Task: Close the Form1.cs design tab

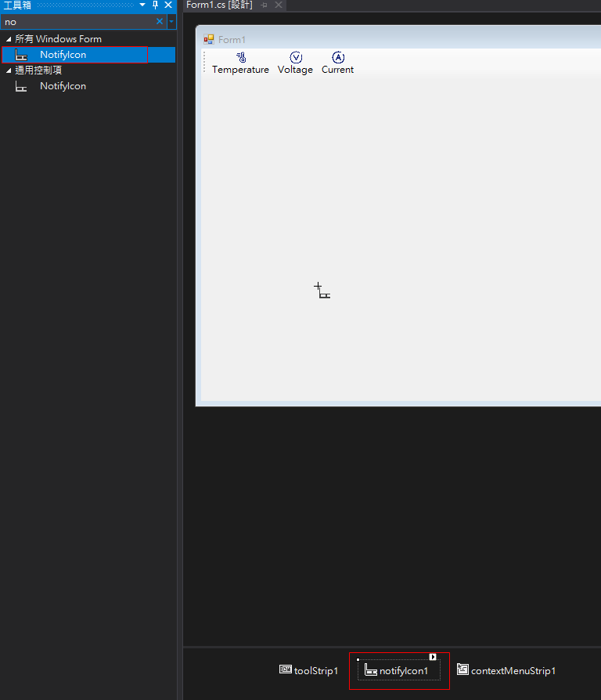Action: pyautogui.click(x=279, y=5)
